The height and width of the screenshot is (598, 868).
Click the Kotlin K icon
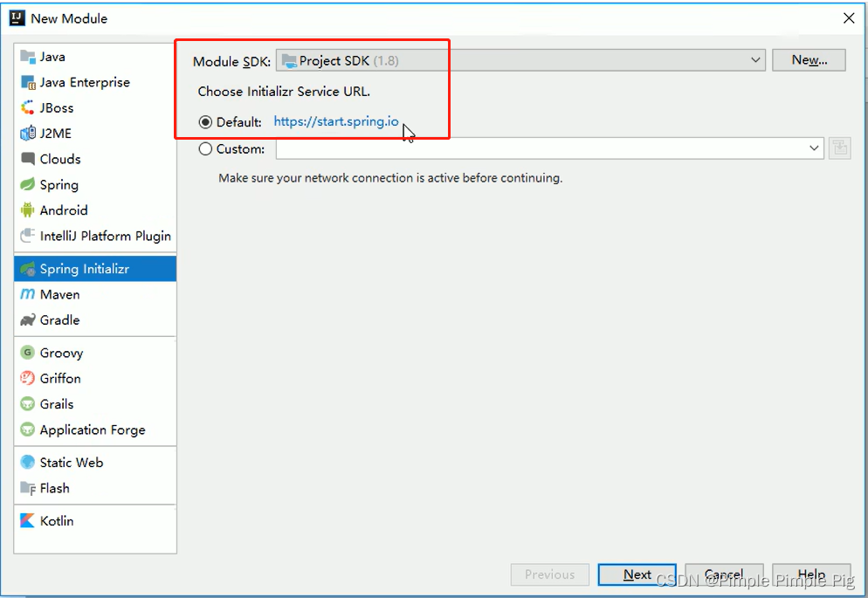tap(27, 520)
